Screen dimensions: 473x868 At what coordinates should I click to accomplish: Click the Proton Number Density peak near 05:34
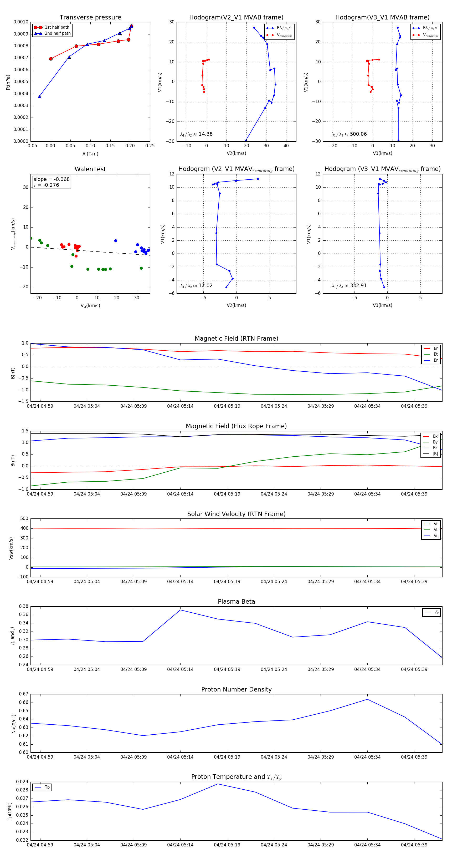[367, 699]
